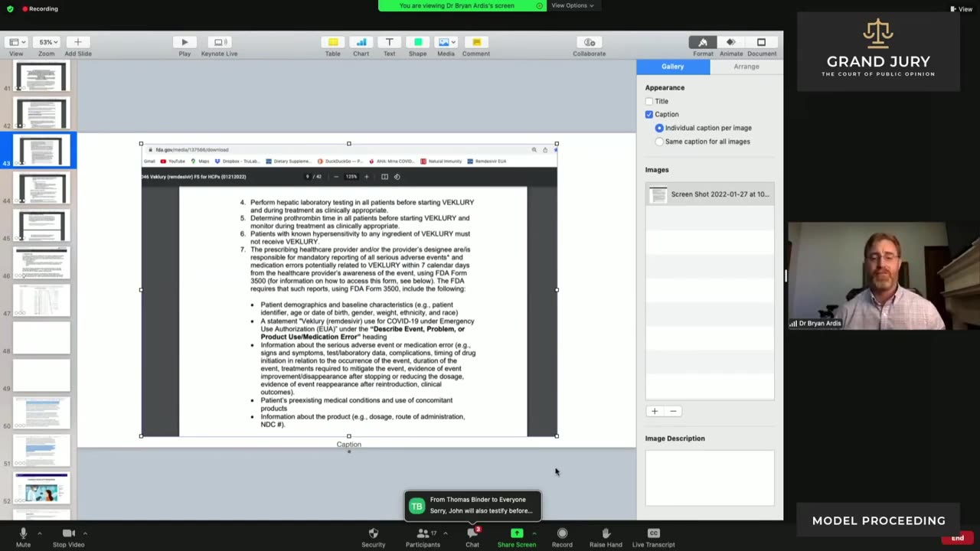Open the View Options dropdown
Viewport: 980px width, 551px height.
(x=573, y=5)
